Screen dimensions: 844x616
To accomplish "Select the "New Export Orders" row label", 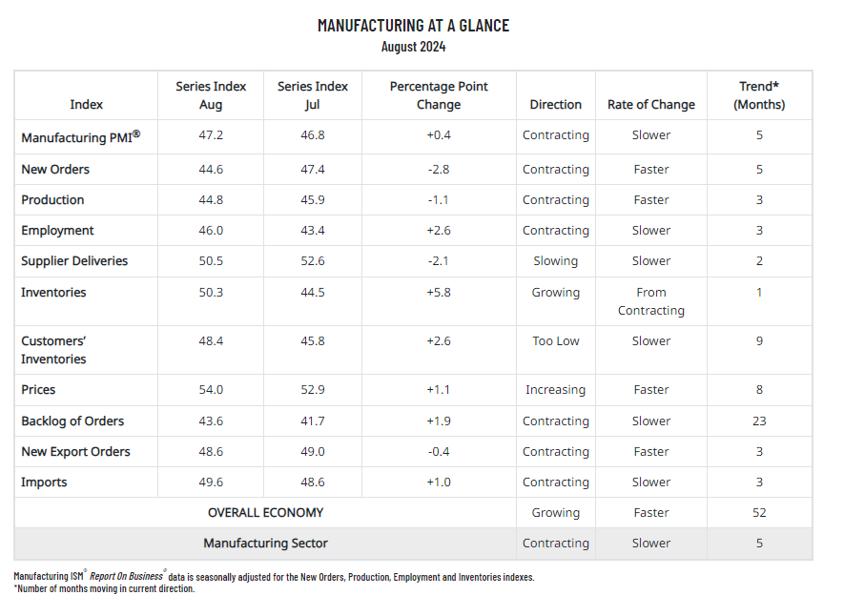I will [75, 452].
